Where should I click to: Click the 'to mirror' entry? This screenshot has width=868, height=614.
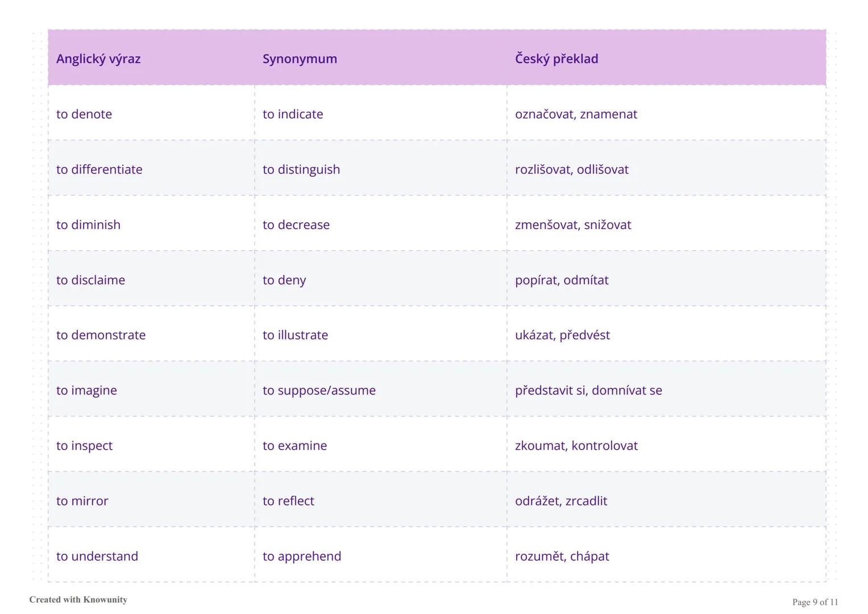(x=82, y=501)
